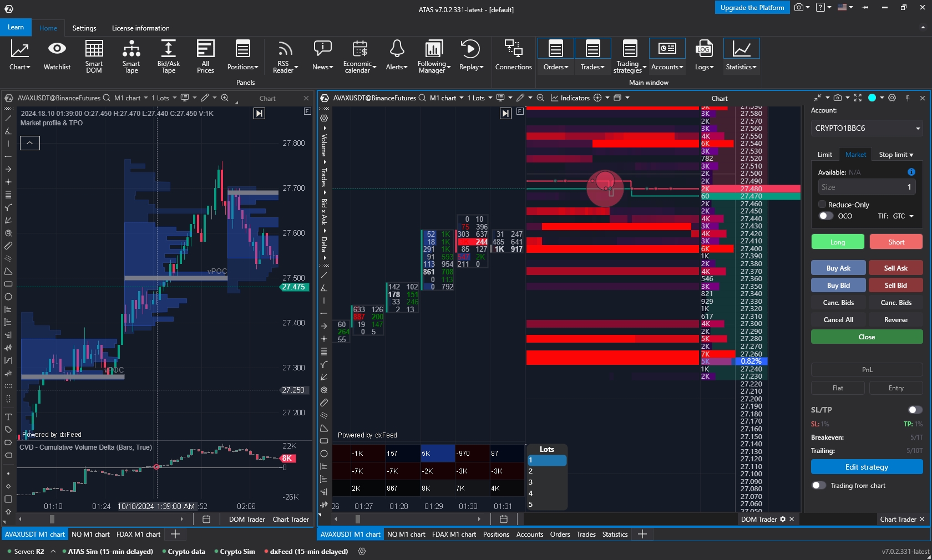The image size is (932, 560).
Task: Expand the Stop limit order type dropdown
Action: click(896, 155)
